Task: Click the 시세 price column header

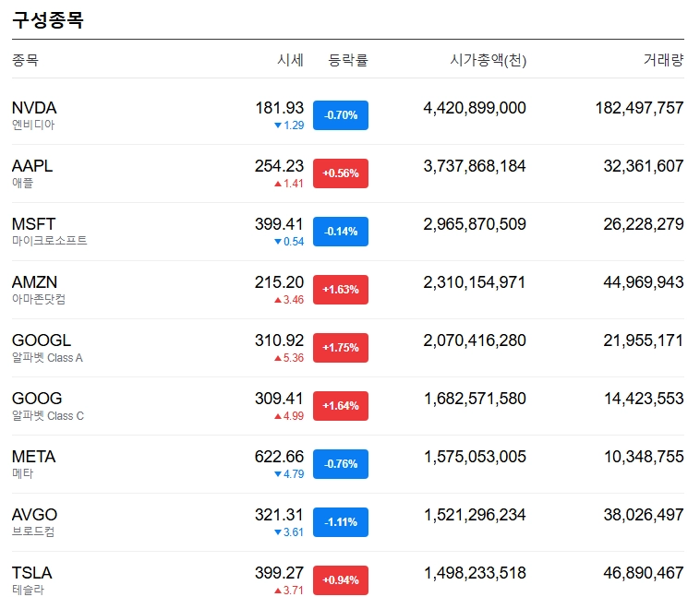Action: (290, 61)
